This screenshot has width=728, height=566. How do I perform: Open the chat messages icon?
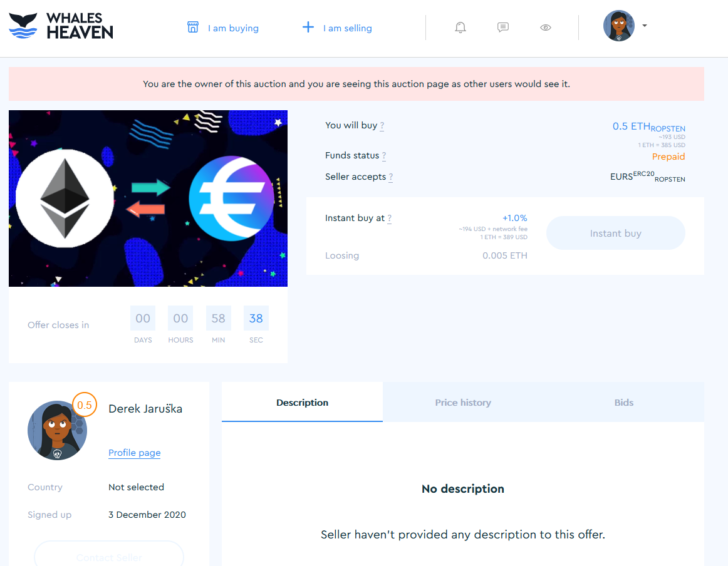[503, 28]
